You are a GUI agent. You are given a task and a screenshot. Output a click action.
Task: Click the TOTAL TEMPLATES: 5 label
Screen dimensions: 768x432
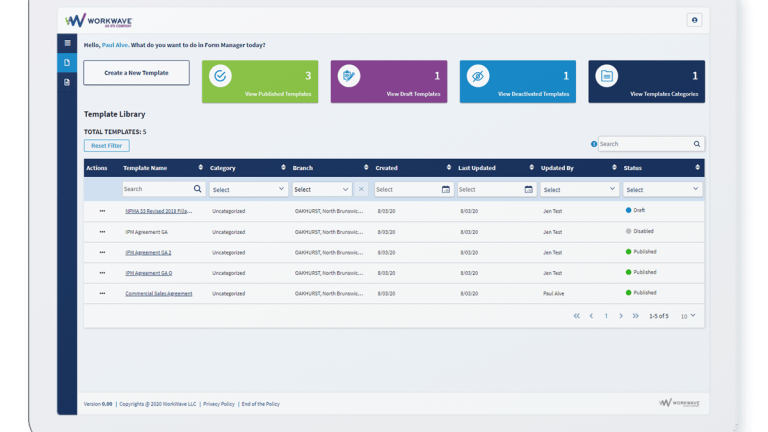[x=115, y=132]
